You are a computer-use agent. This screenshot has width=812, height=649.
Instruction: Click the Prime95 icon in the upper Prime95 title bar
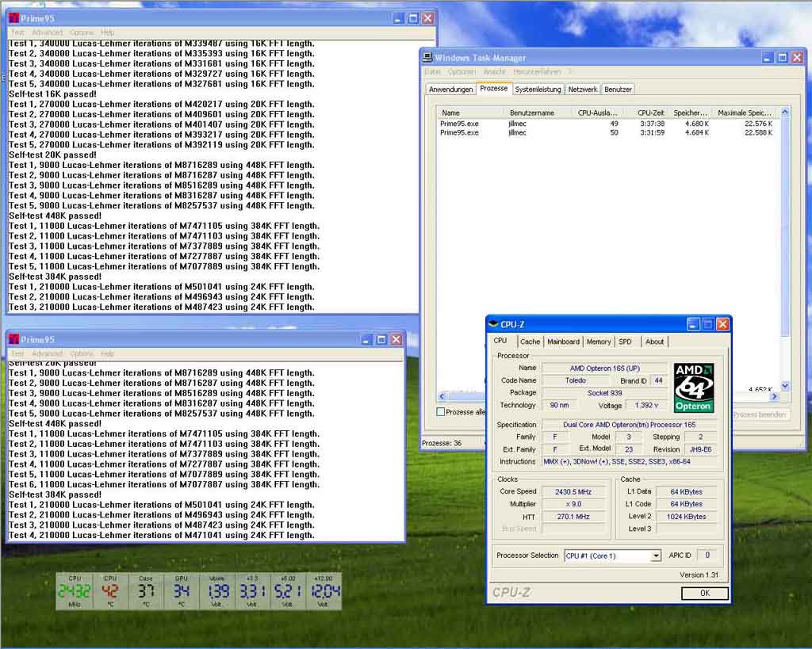[14, 18]
